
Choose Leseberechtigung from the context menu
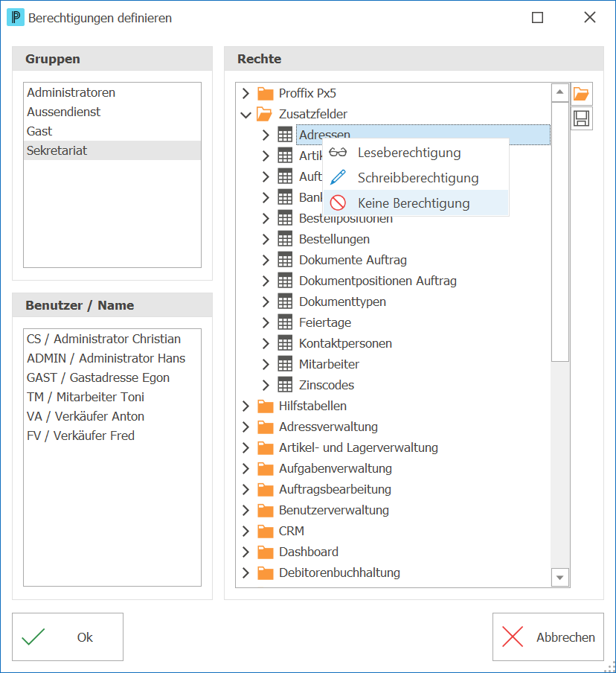click(x=416, y=153)
